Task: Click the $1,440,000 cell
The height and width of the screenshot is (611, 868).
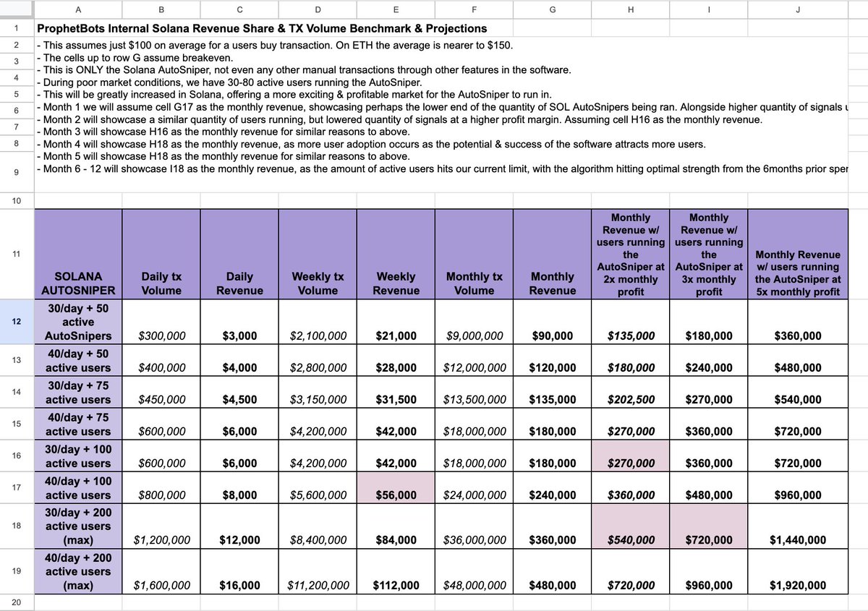Action: click(797, 526)
